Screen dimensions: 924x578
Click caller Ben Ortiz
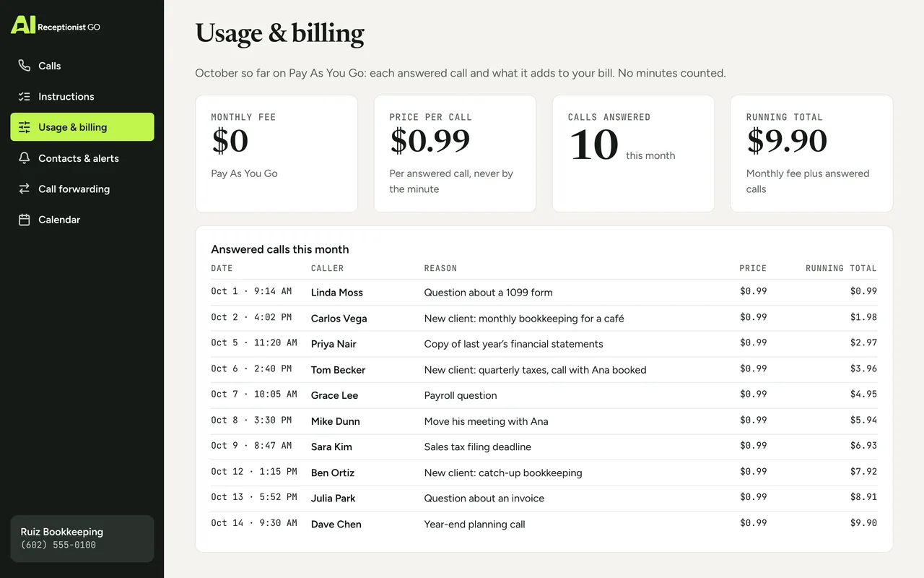(333, 473)
